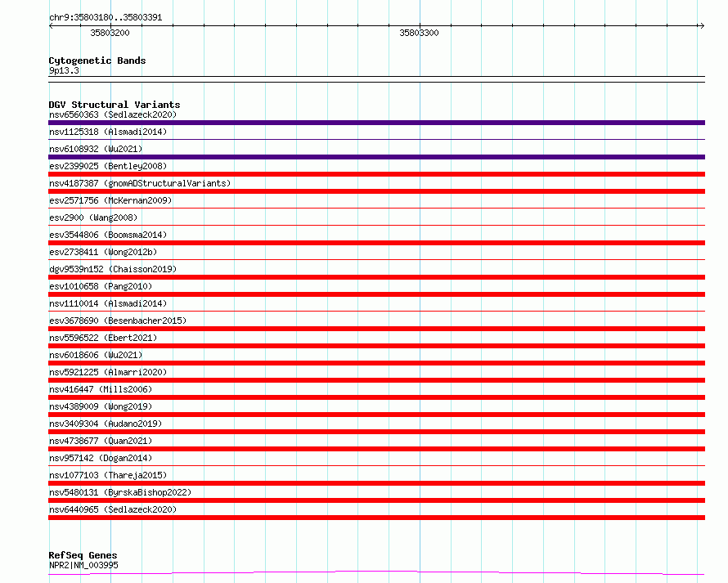This screenshot has width=728, height=583.
Task: Open variant nsv6108932 (Wu2021)
Action: [x=96, y=149]
